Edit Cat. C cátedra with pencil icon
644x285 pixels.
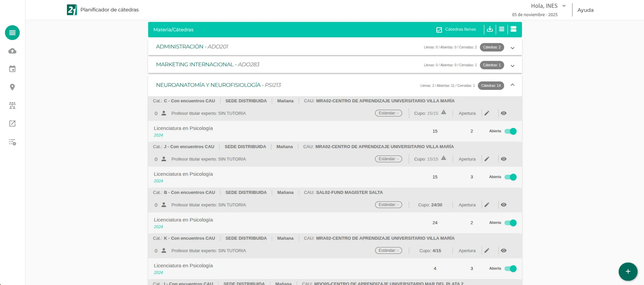(486, 113)
